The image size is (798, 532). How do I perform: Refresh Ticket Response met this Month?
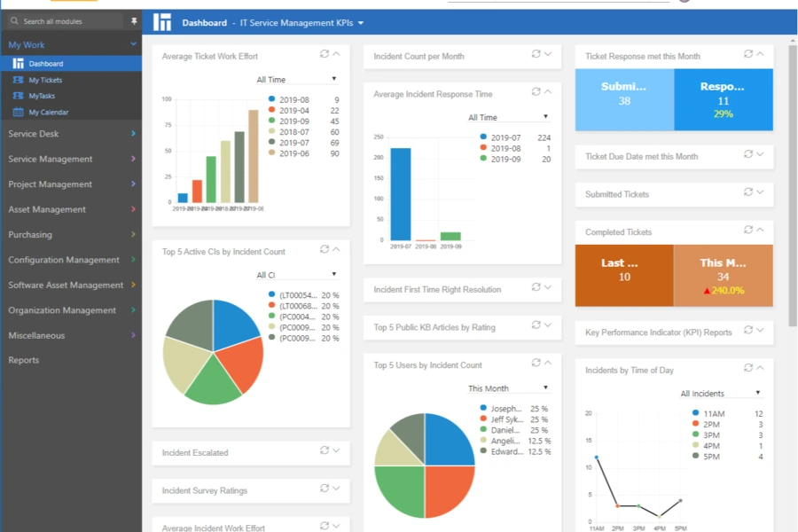click(748, 54)
